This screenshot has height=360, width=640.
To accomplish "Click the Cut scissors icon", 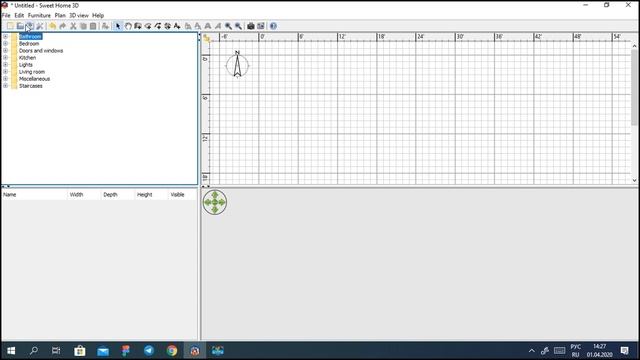I will point(73,26).
